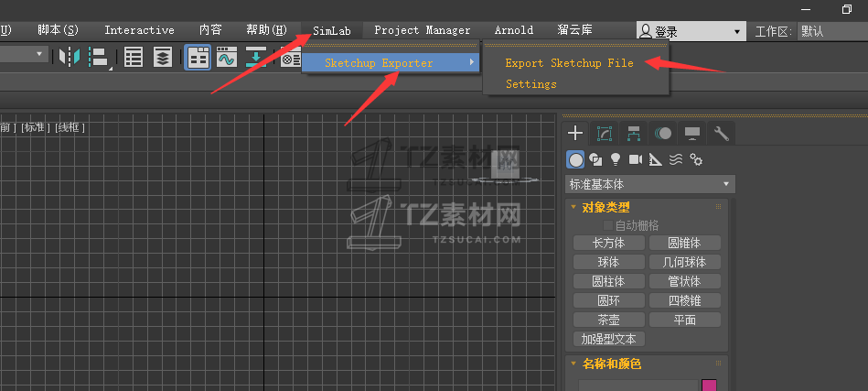Click the 长方体 button
This screenshot has height=391, width=868.
pos(609,243)
